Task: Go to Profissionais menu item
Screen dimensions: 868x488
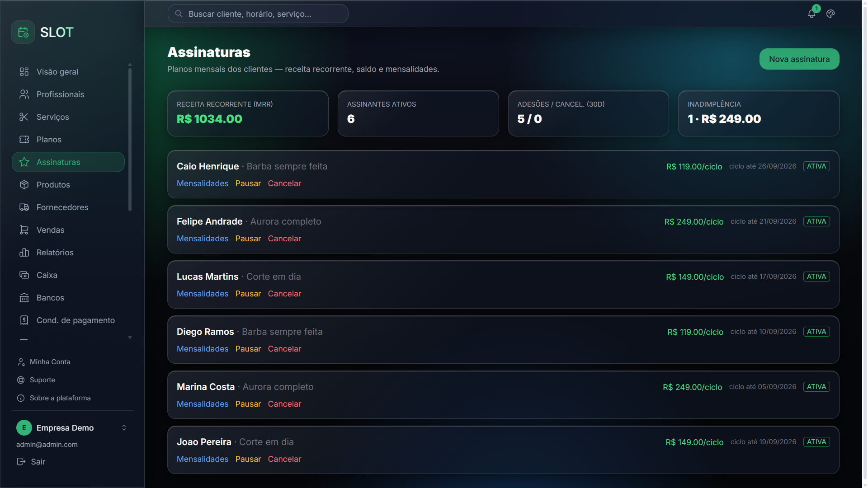Action: pyautogui.click(x=68, y=94)
